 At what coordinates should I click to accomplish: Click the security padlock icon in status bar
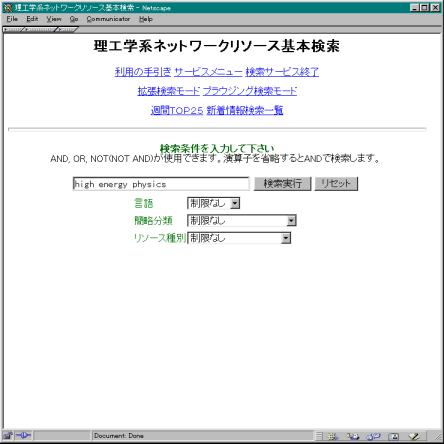point(8,435)
